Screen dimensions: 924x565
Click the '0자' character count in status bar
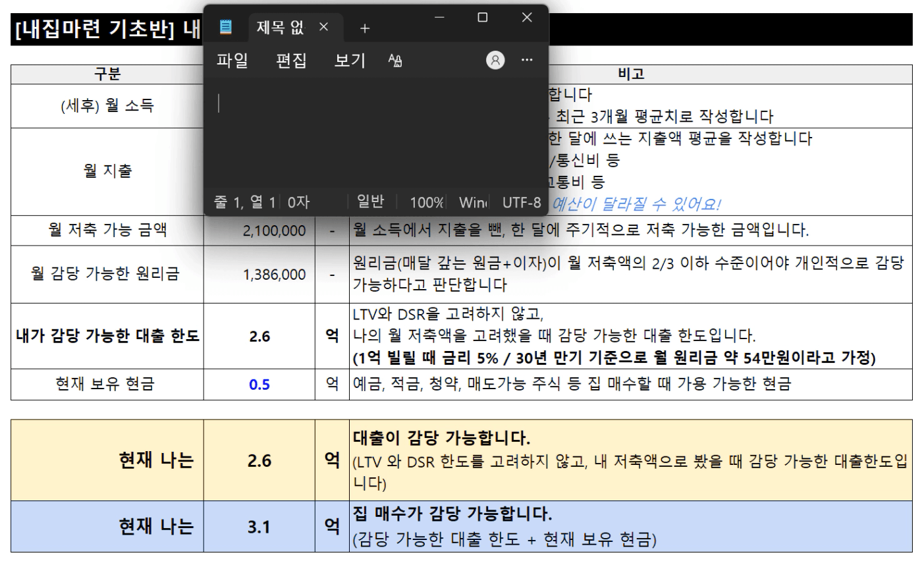pyautogui.click(x=298, y=202)
